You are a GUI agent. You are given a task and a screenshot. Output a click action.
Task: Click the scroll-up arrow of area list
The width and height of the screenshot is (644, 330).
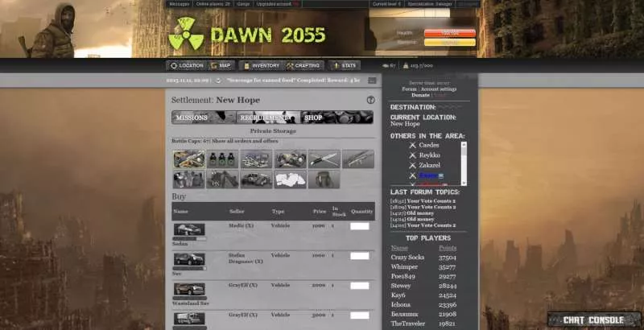464,145
